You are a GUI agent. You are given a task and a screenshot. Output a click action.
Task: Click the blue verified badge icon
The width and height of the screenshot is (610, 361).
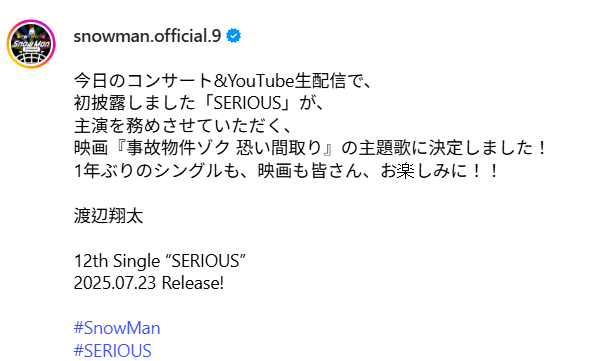click(x=233, y=36)
